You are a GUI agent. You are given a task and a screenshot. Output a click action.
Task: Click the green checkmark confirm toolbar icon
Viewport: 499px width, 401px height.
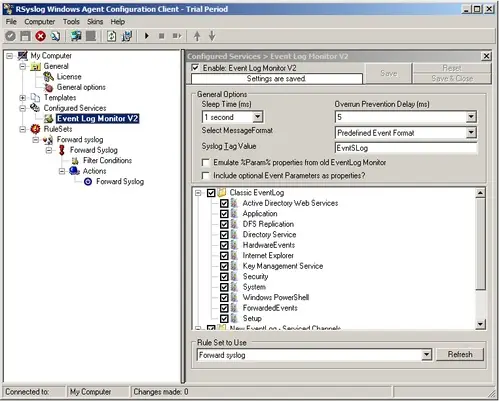click(x=10, y=36)
